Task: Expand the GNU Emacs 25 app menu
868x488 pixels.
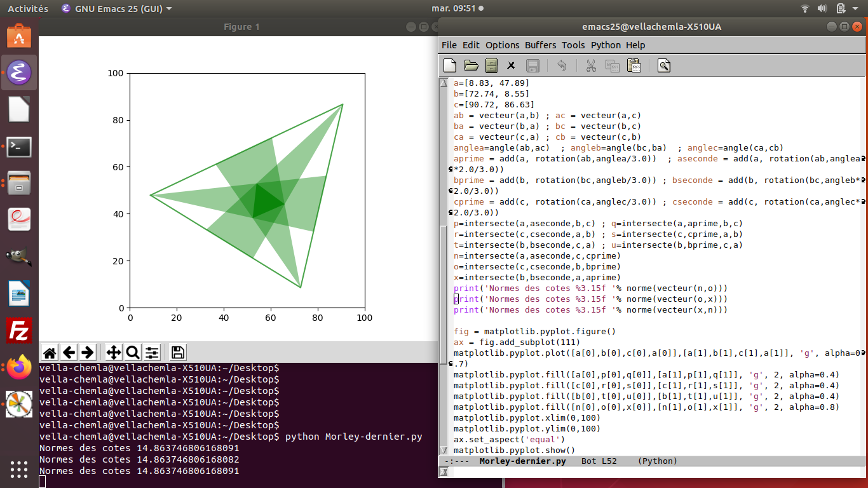Action: point(116,9)
